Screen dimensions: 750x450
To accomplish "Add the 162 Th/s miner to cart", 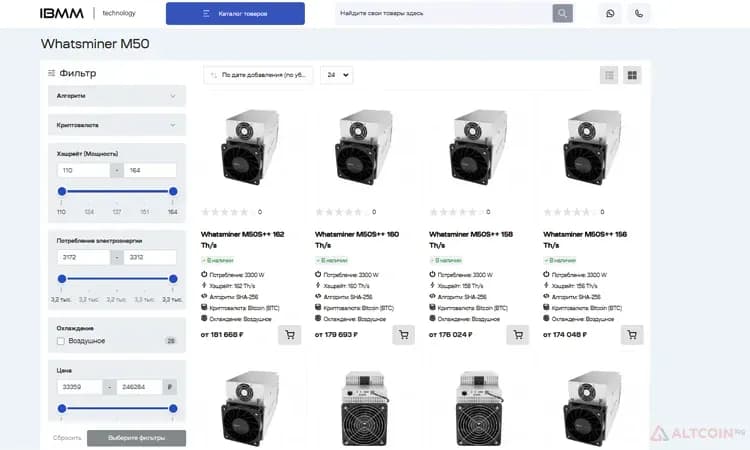I will pyautogui.click(x=290, y=335).
